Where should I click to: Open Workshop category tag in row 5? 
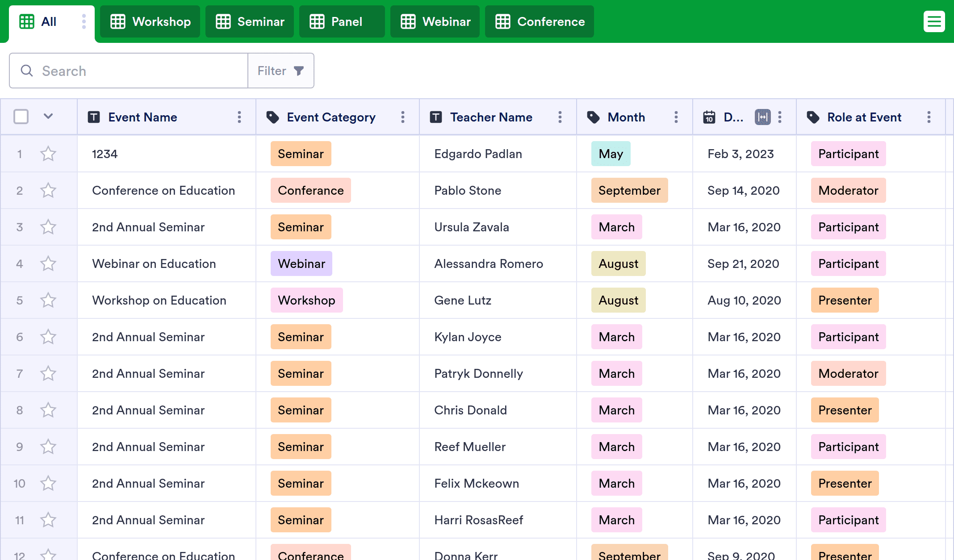(x=306, y=300)
